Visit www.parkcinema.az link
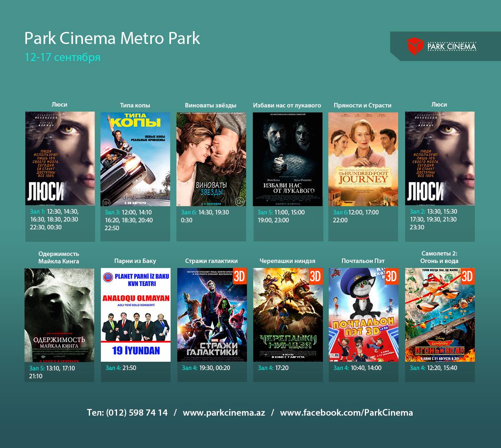This screenshot has height=448, width=501. tap(224, 413)
